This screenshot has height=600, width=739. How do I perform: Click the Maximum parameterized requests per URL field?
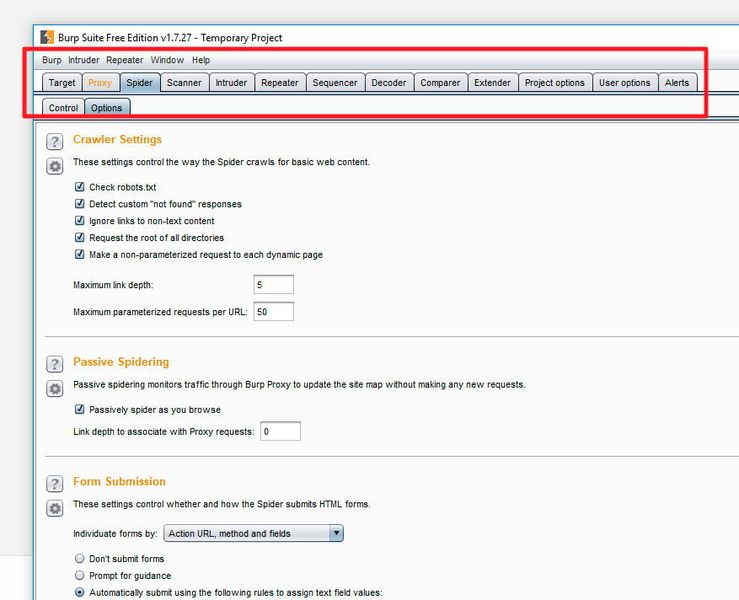click(x=273, y=312)
